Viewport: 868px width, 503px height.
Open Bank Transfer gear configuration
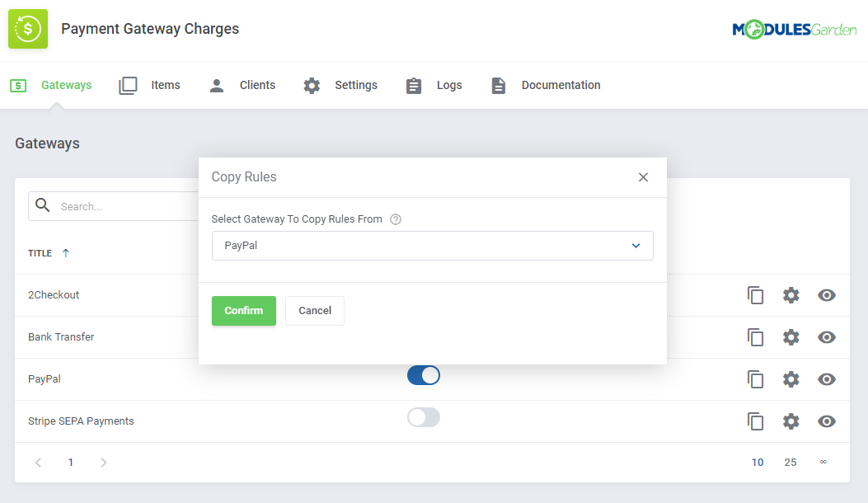[791, 337]
